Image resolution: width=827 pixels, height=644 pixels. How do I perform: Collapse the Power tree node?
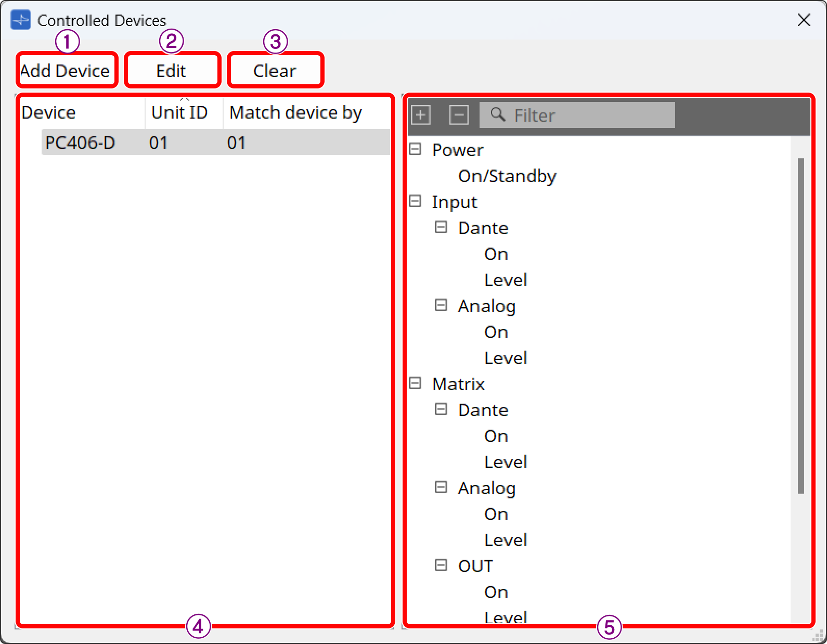click(415, 149)
